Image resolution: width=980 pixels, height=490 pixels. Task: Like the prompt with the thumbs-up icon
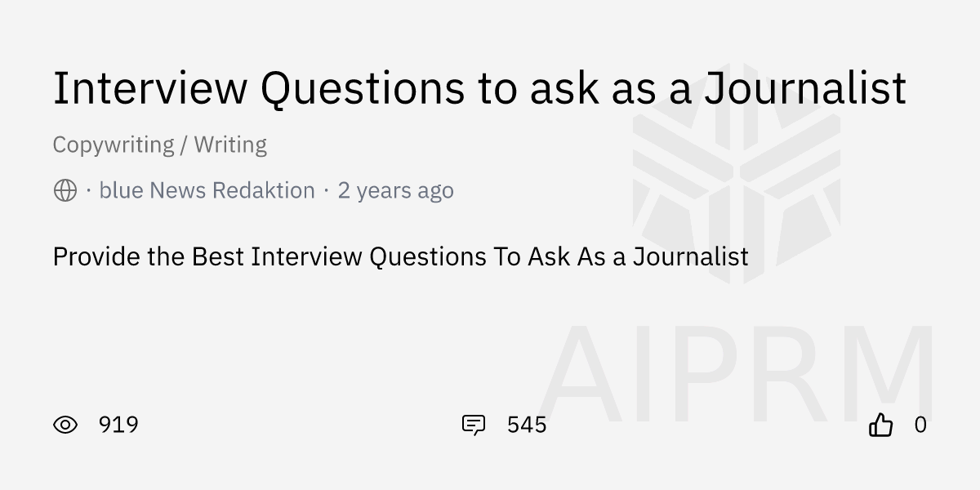pyautogui.click(x=880, y=425)
